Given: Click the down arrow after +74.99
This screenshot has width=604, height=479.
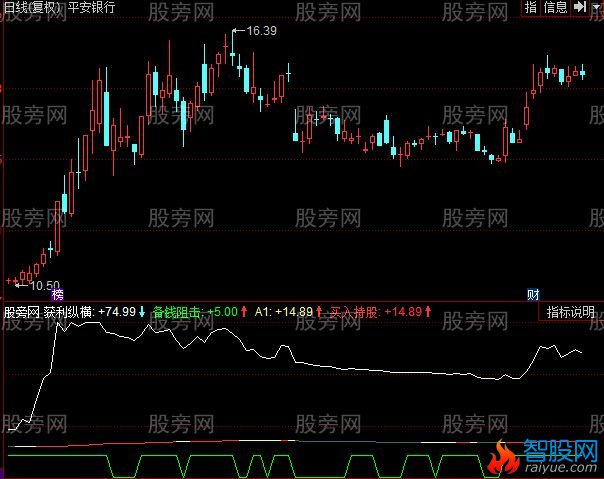Looking at the screenshot, I should pos(142,311).
